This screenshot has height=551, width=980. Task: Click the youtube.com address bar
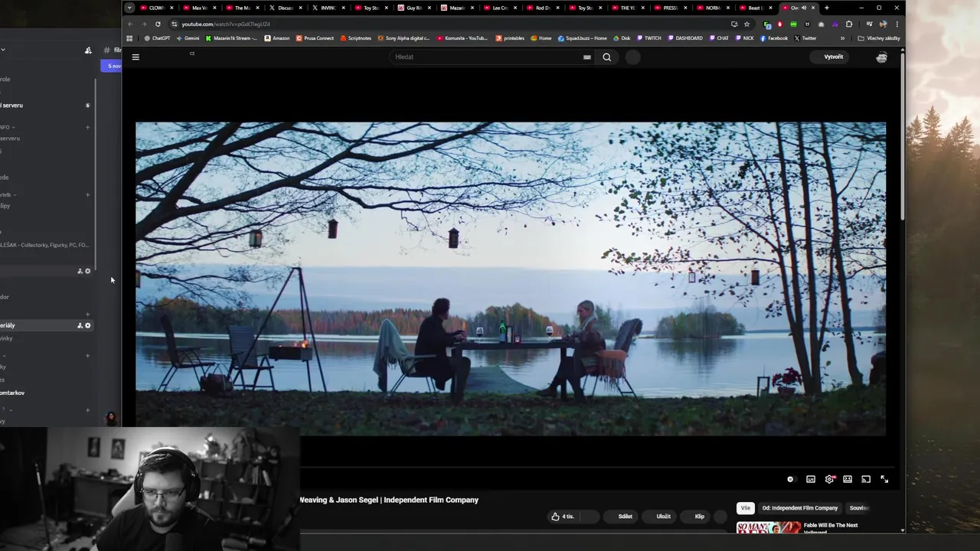click(452, 24)
